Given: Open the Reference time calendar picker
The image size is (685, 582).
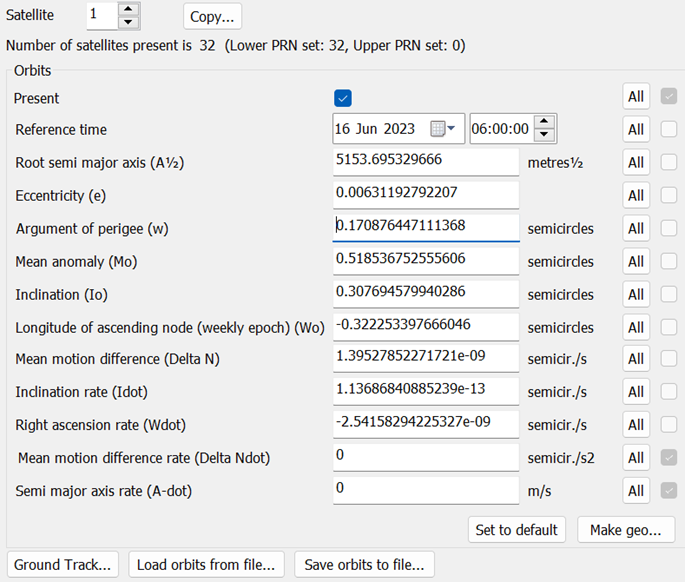Looking at the screenshot, I should point(442,129).
